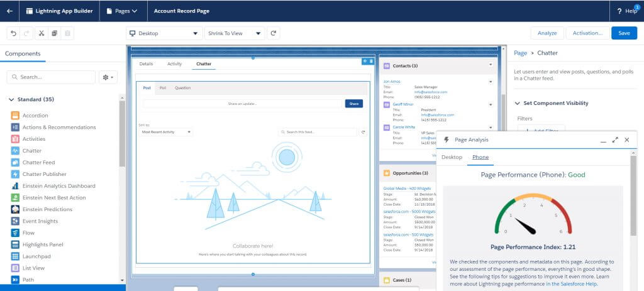644x291 pixels.
Task: Select the Poll tab in publisher
Action: (x=163, y=88)
